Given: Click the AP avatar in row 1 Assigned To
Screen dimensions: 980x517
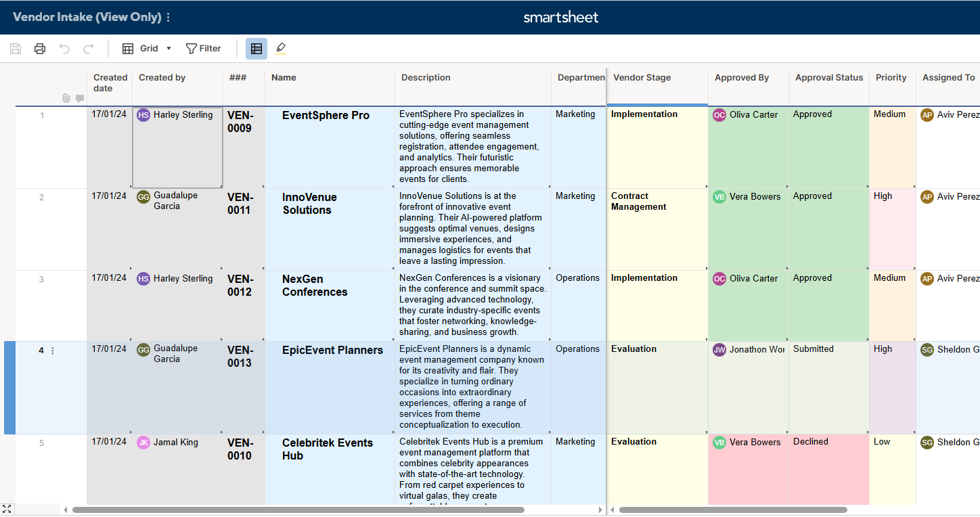Looking at the screenshot, I should point(927,115).
